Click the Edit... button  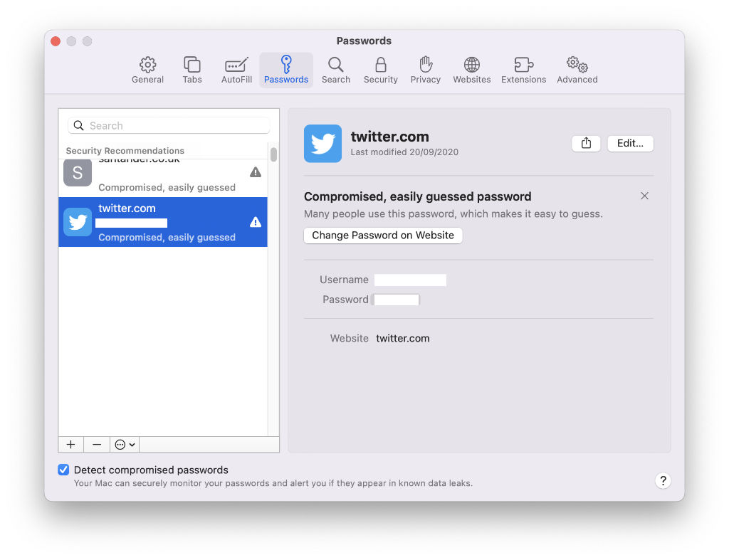coord(630,143)
